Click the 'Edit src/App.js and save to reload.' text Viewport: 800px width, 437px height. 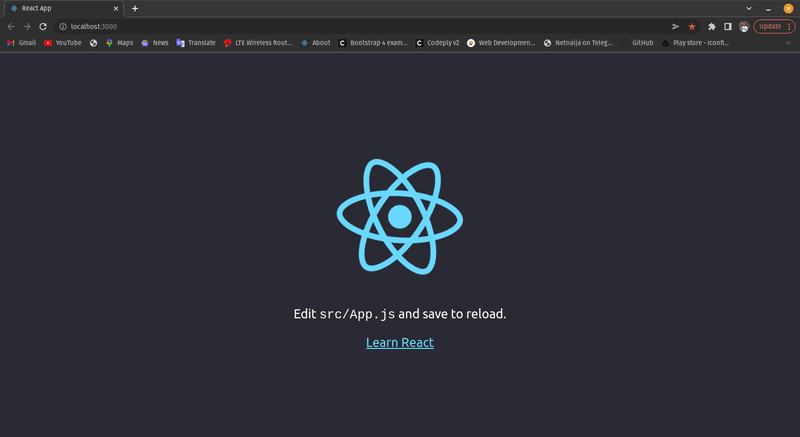400,314
